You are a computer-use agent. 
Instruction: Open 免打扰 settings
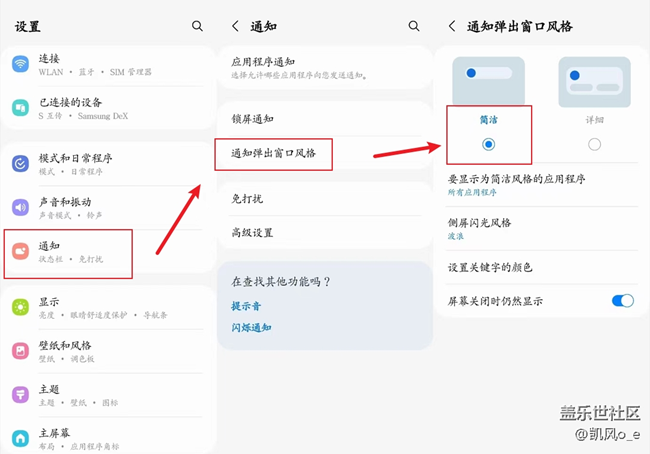tap(325, 199)
